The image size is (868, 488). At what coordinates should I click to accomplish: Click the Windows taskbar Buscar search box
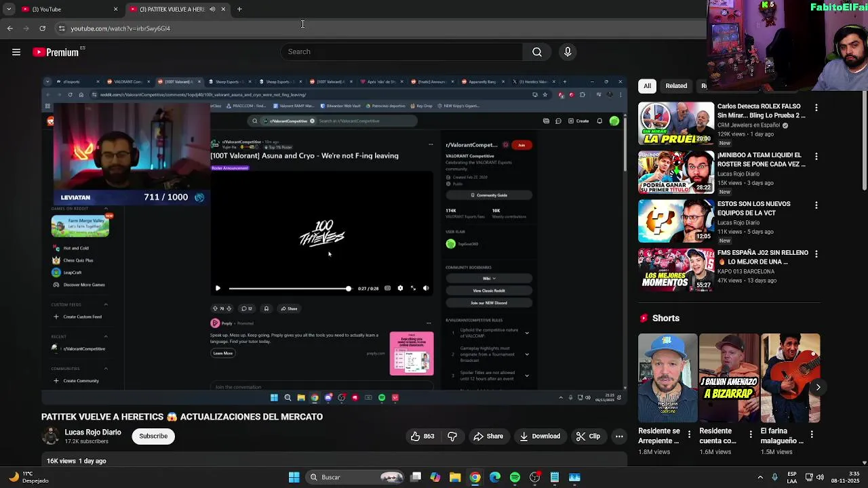[354, 477]
